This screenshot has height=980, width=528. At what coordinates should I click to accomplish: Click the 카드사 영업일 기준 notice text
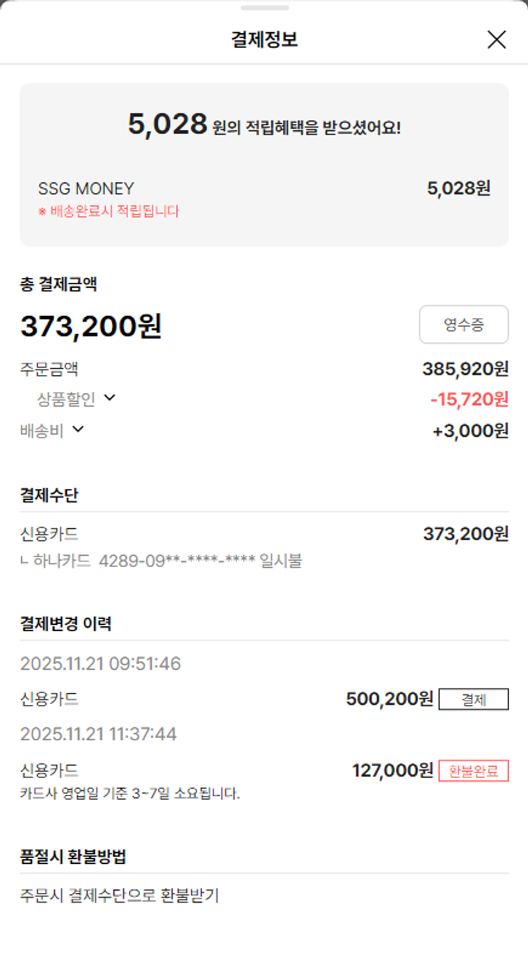pos(130,794)
